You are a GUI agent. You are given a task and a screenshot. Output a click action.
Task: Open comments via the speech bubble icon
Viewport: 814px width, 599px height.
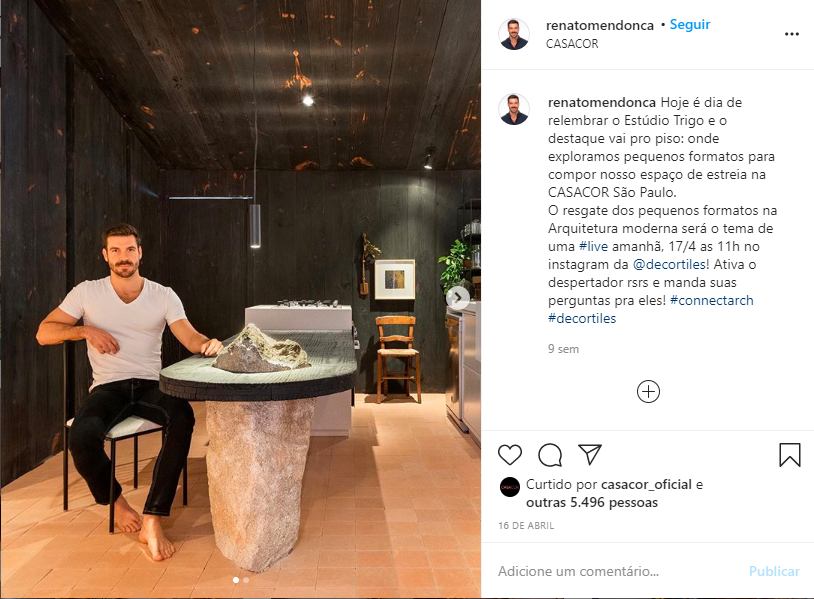coord(550,455)
